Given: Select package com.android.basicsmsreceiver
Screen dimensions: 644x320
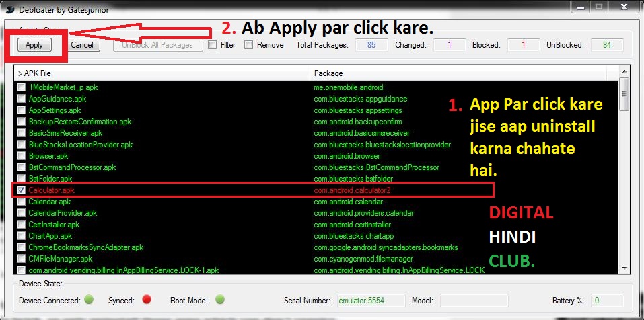Looking at the screenshot, I should 361,133.
